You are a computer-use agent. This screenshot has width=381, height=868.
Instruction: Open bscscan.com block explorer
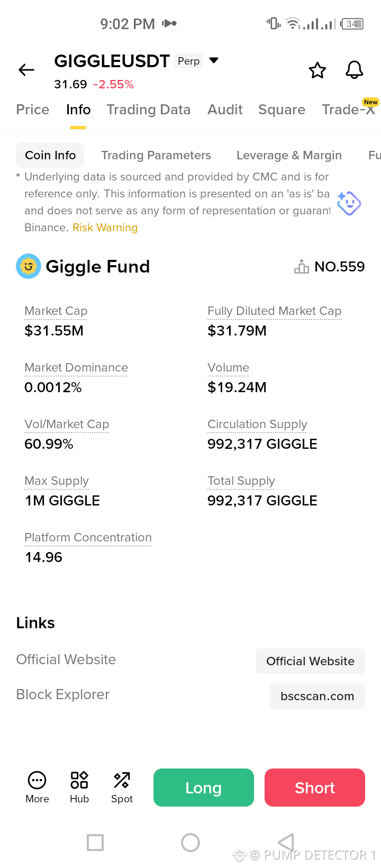click(x=317, y=696)
